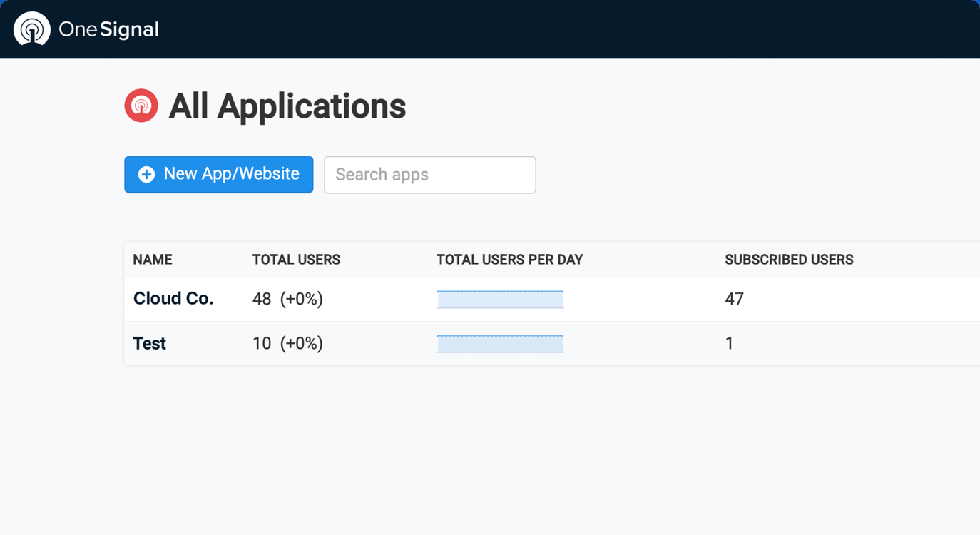
Task: Click Cloud Co. subscribed users count 47
Action: (x=734, y=299)
